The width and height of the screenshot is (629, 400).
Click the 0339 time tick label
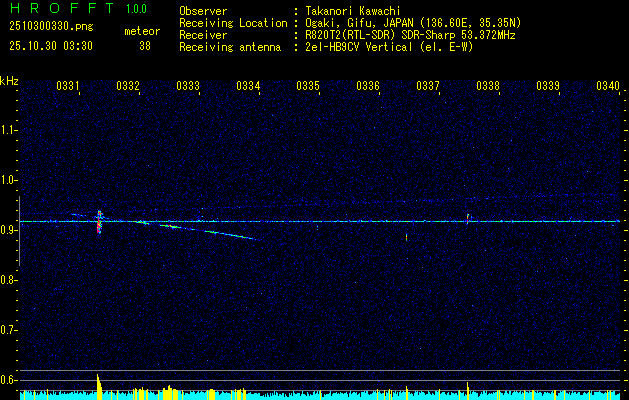point(548,85)
